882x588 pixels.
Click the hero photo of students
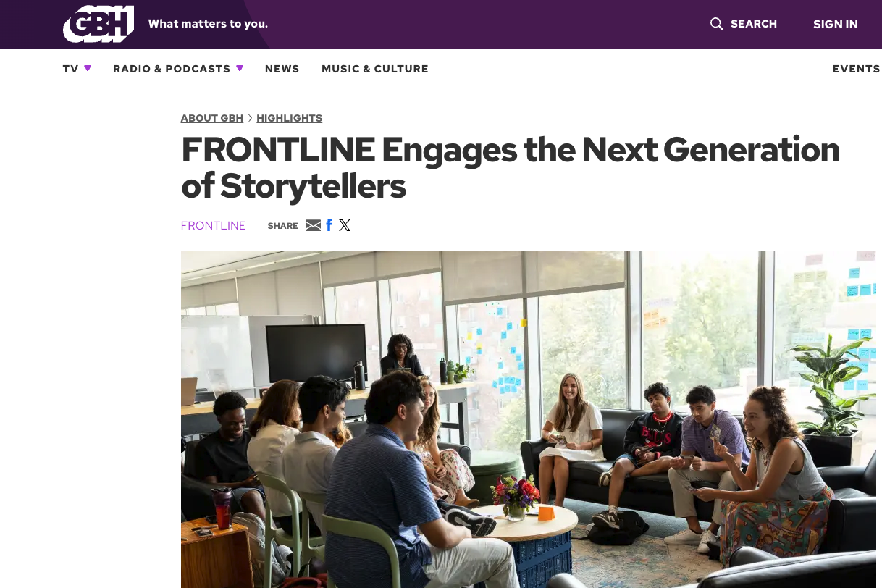pyautogui.click(x=528, y=419)
